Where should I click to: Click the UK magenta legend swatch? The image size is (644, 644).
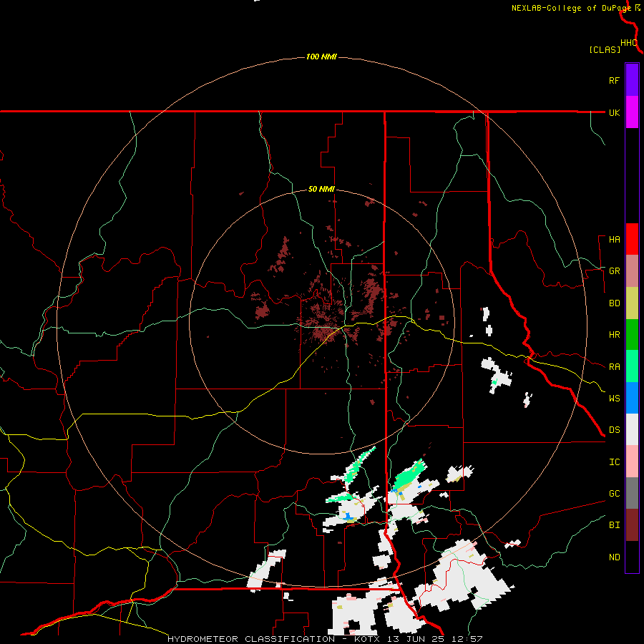pyautogui.click(x=632, y=112)
